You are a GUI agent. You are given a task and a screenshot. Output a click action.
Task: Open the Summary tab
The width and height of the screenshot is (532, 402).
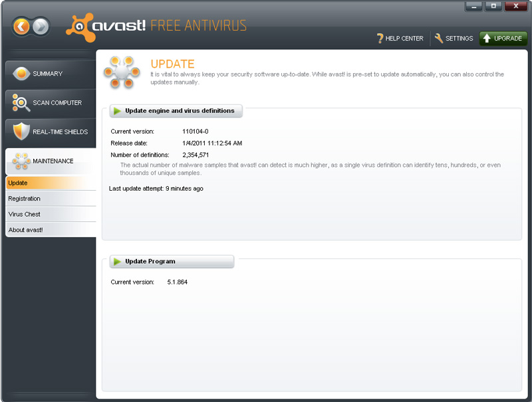pyautogui.click(x=51, y=74)
